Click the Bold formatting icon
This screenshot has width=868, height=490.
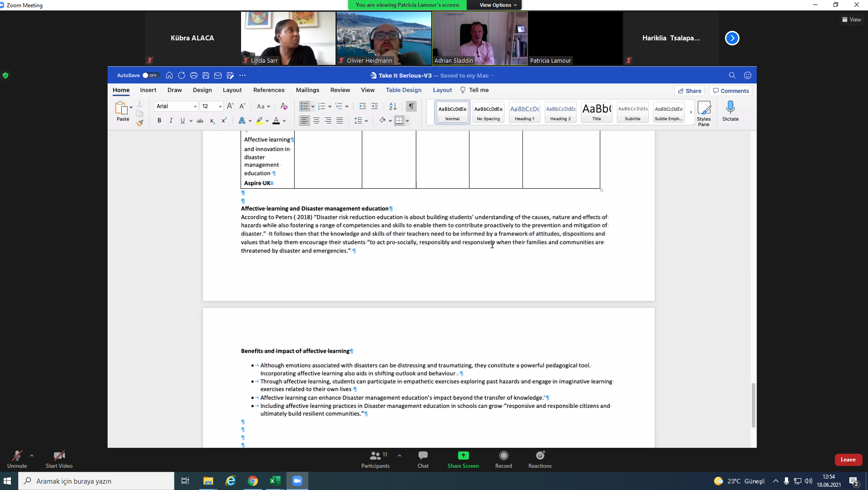[159, 121]
